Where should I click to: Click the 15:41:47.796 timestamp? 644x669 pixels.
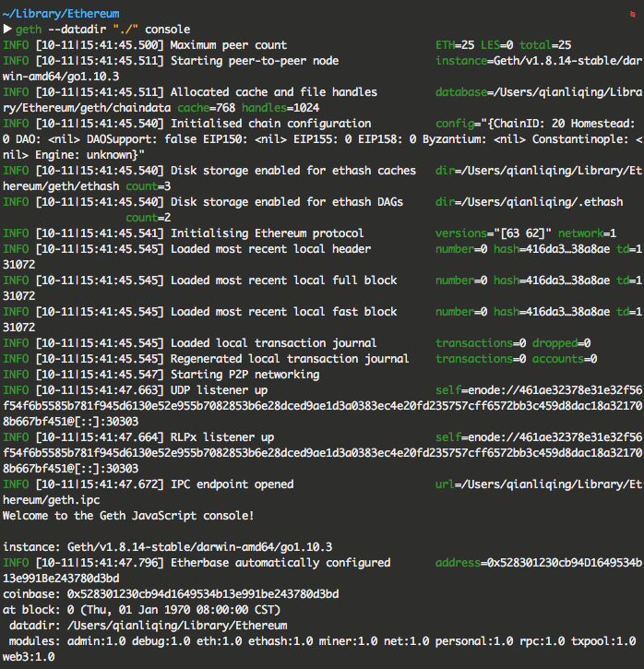coord(119,563)
